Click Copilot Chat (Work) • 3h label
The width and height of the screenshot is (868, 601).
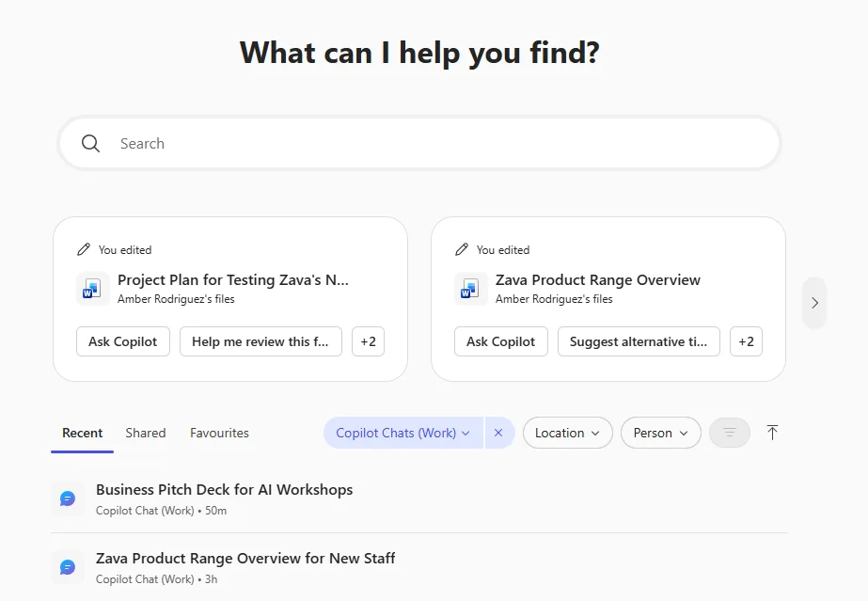click(157, 578)
